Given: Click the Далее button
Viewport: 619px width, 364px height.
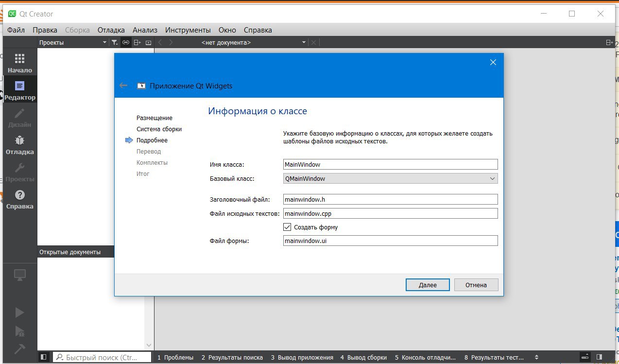Looking at the screenshot, I should pyautogui.click(x=428, y=285).
